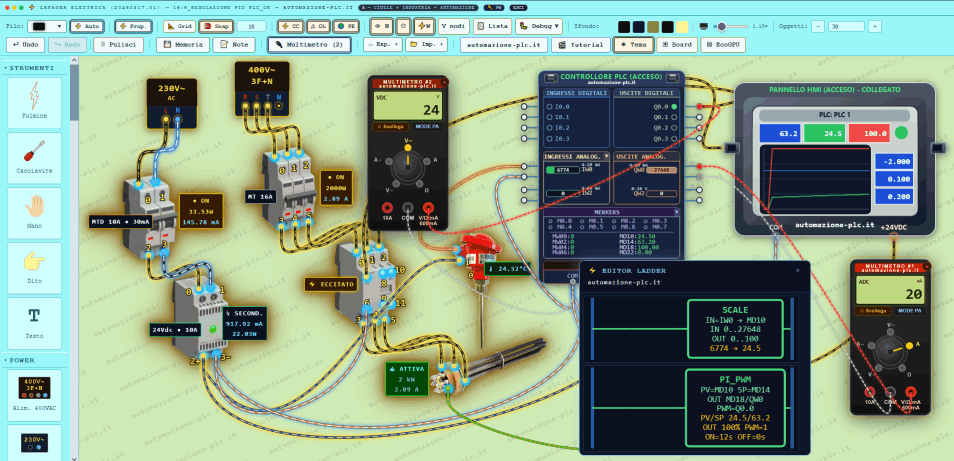Toggle Auto wire mode

(x=87, y=27)
